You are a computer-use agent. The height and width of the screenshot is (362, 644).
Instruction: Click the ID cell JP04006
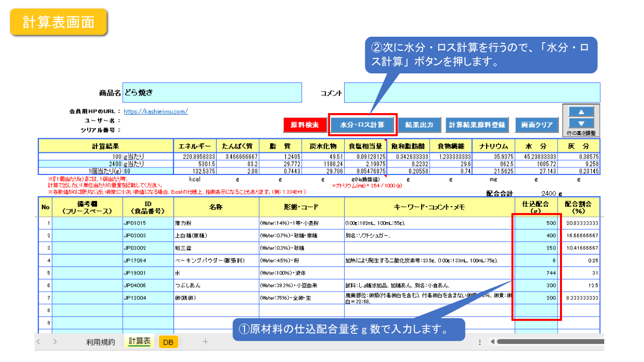(148, 285)
